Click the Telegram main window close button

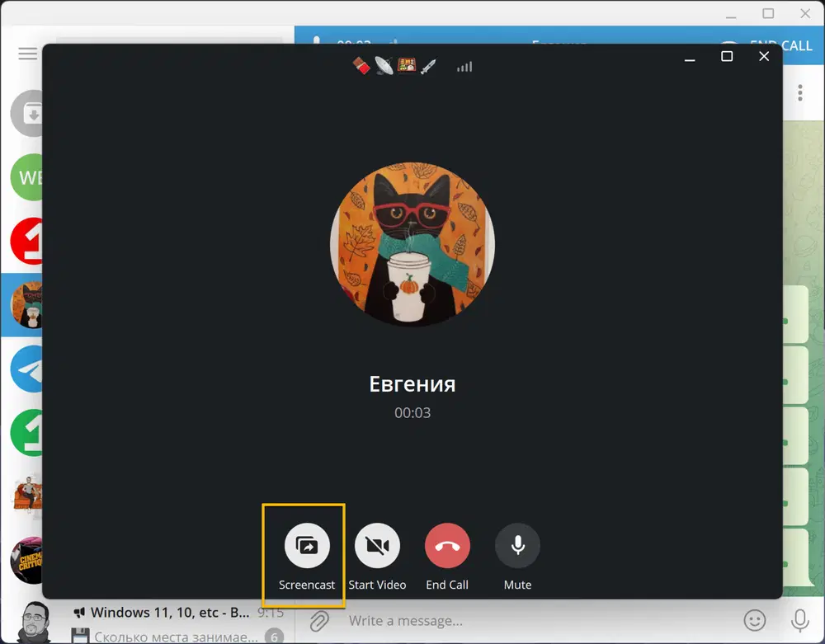pos(805,13)
